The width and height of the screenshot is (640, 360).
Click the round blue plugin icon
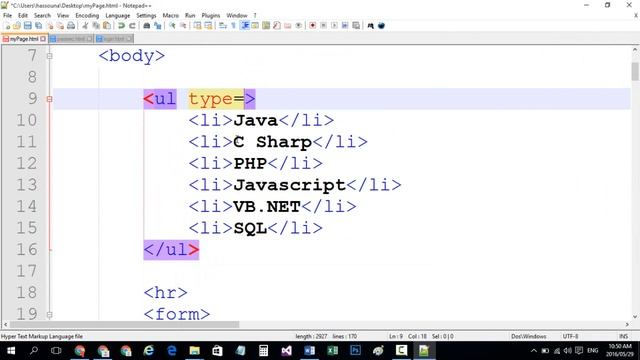(381, 26)
